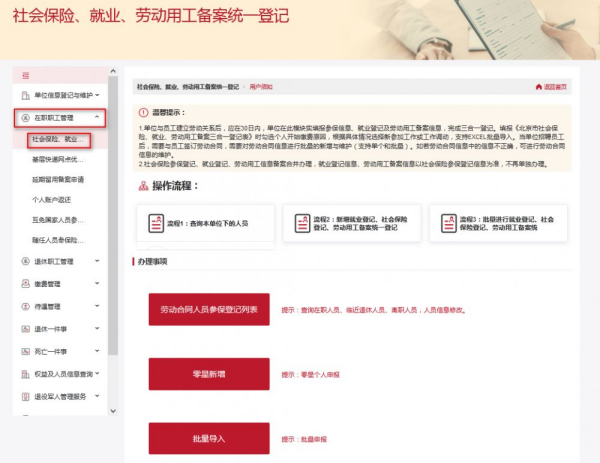Collapse the 在职职工管理 section
Viewport: 600px width, 463px height.
pos(96,118)
